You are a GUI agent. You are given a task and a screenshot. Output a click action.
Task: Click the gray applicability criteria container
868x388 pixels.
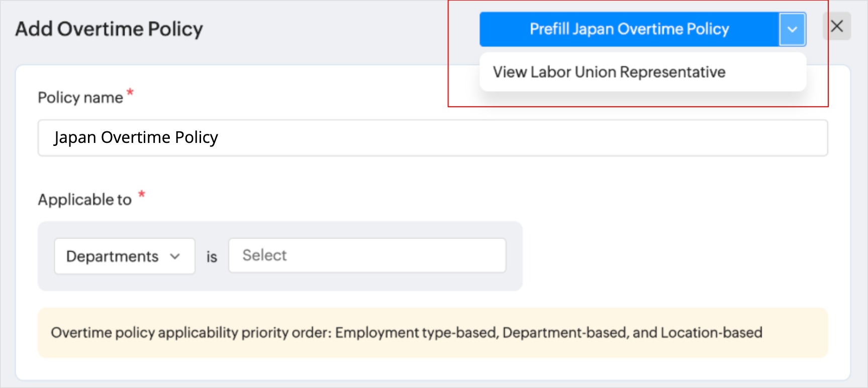point(280,256)
